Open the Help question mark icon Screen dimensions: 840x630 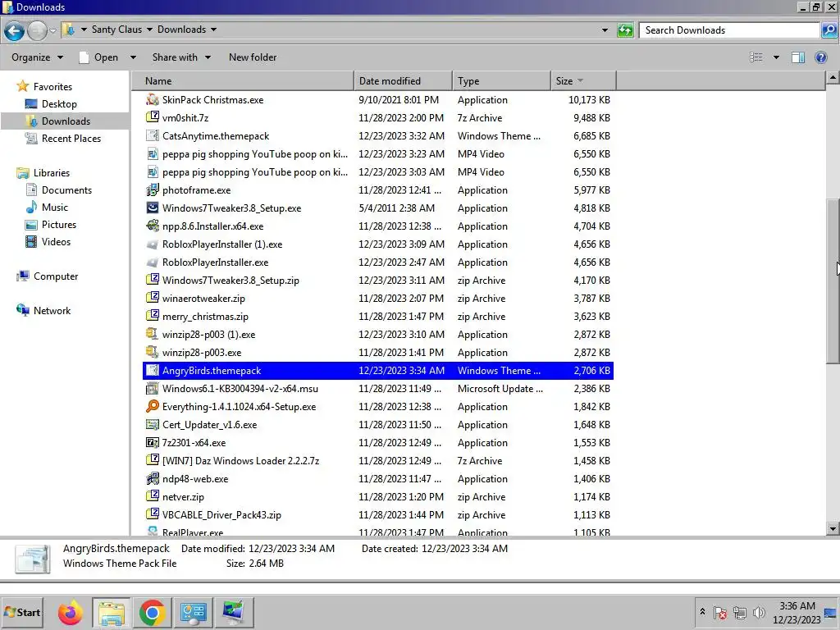[x=820, y=57]
